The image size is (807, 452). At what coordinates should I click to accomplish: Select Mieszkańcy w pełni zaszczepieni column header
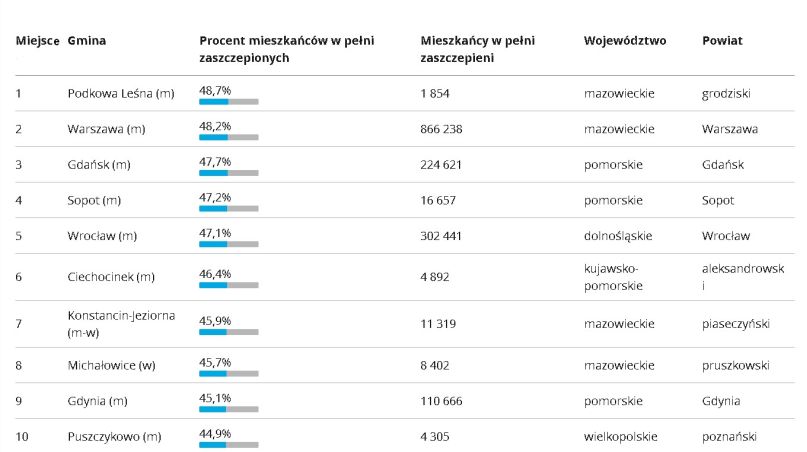(x=477, y=49)
